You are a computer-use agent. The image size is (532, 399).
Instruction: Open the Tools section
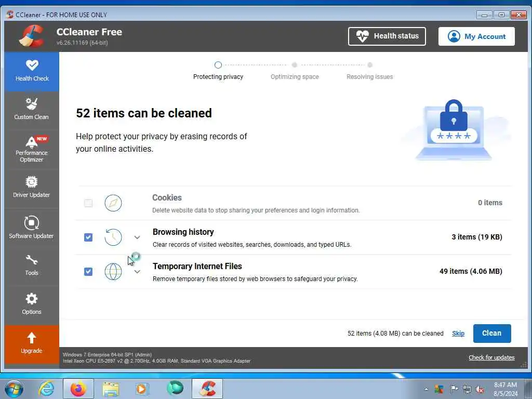tap(32, 265)
